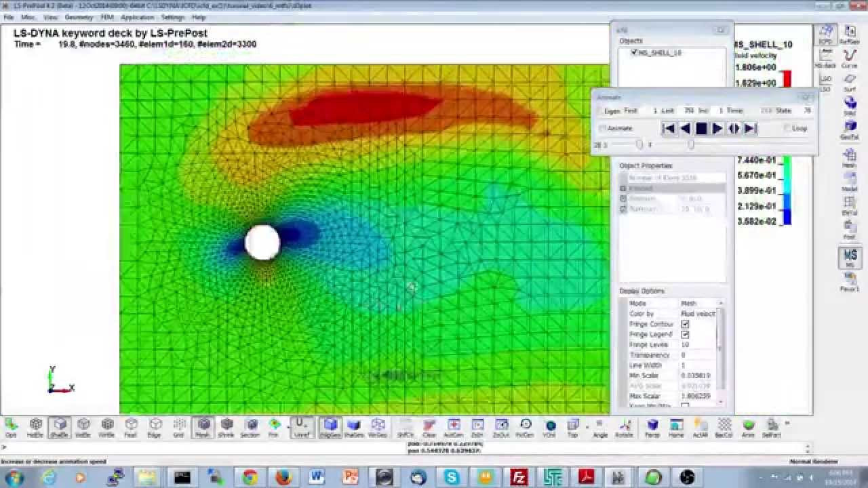Open the Color by dropdown
The height and width of the screenshot is (488, 868).
click(698, 314)
